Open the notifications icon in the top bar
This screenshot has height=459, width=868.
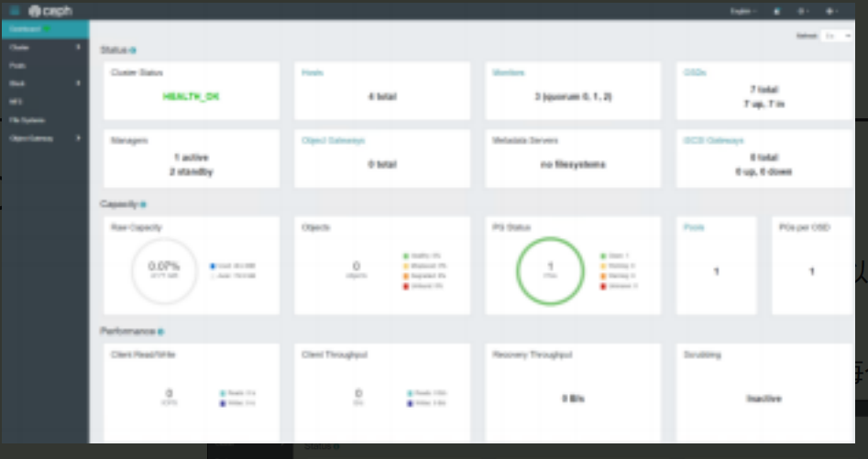(776, 11)
